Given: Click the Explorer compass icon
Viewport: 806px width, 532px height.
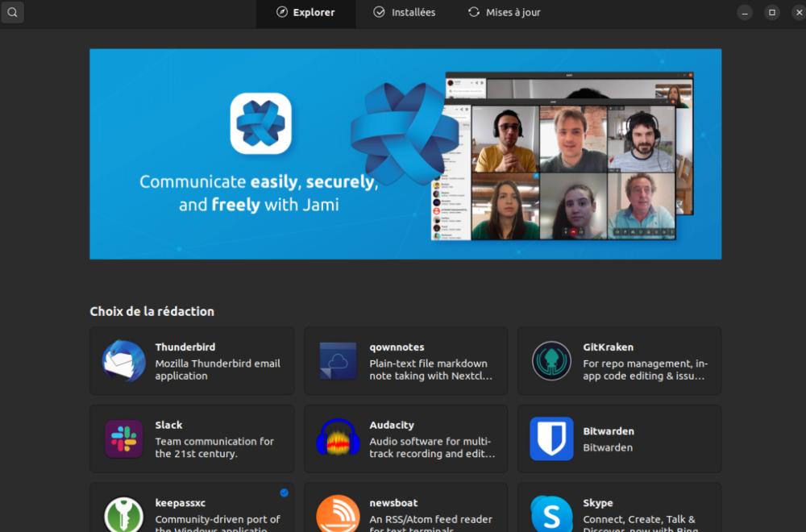Looking at the screenshot, I should click(x=281, y=12).
